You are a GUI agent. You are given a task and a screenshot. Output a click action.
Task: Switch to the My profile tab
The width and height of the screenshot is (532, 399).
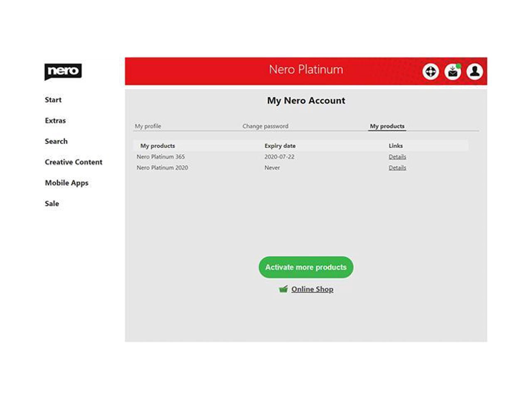tap(148, 126)
